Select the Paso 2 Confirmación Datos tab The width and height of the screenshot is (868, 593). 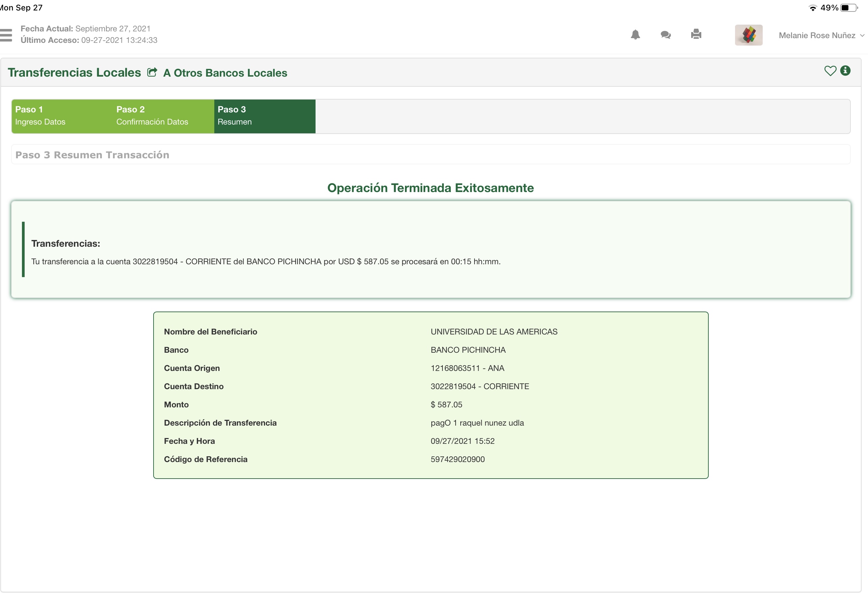click(163, 116)
